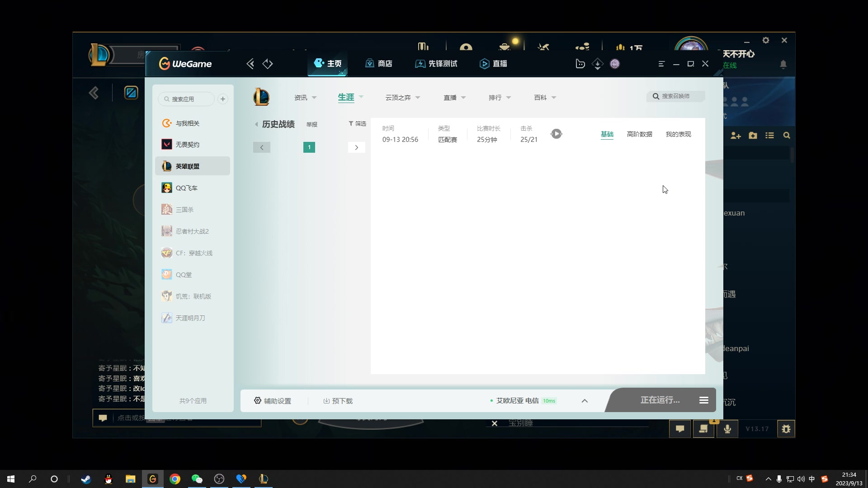Select 与我相关 in sidebar
This screenshot has height=488, width=868.
[193, 123]
